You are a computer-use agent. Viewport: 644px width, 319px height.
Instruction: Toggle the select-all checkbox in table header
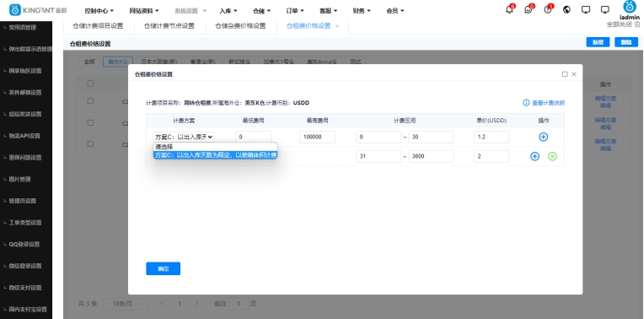click(90, 84)
